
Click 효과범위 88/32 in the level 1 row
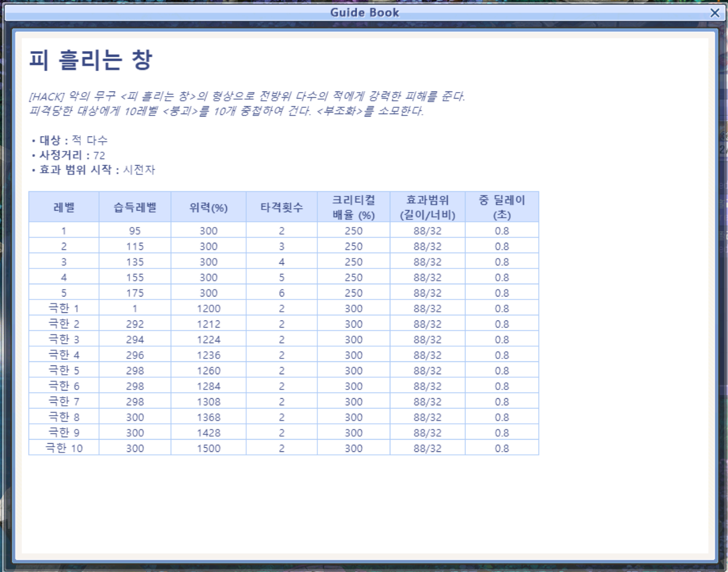pyautogui.click(x=428, y=231)
